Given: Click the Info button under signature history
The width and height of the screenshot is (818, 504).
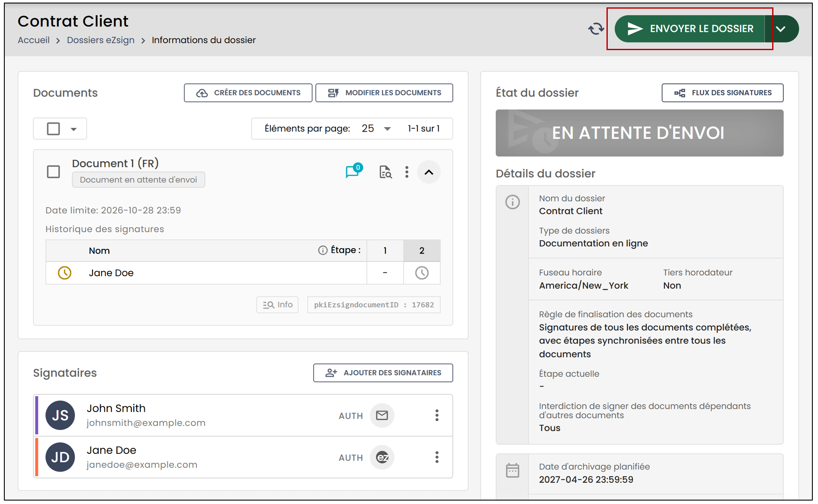Looking at the screenshot, I should pyautogui.click(x=277, y=305).
